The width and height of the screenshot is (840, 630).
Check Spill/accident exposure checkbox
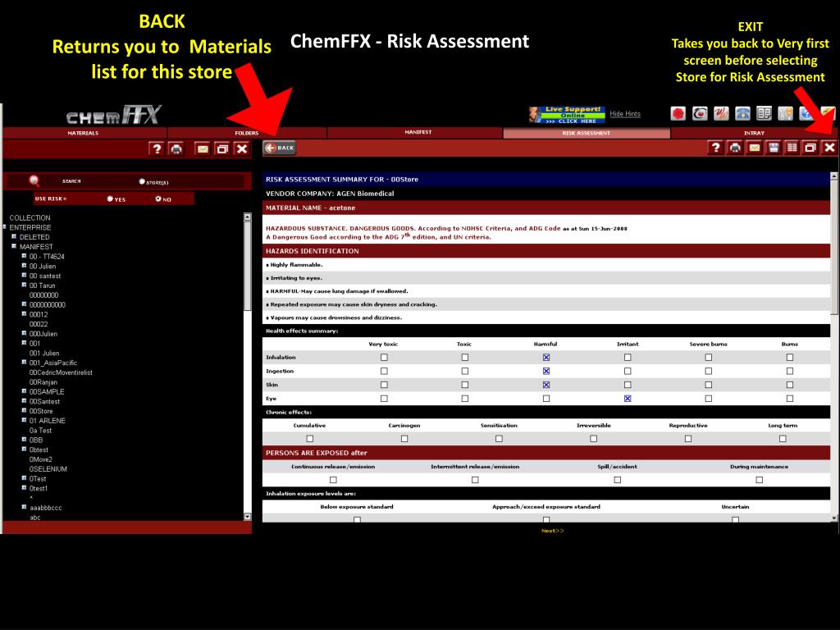[617, 480]
